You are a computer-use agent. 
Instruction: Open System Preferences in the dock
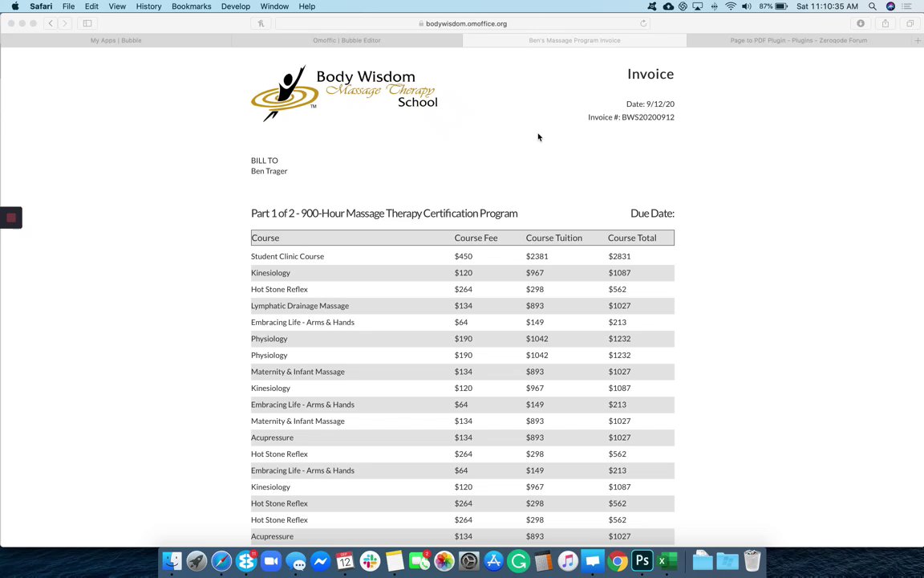click(x=469, y=561)
